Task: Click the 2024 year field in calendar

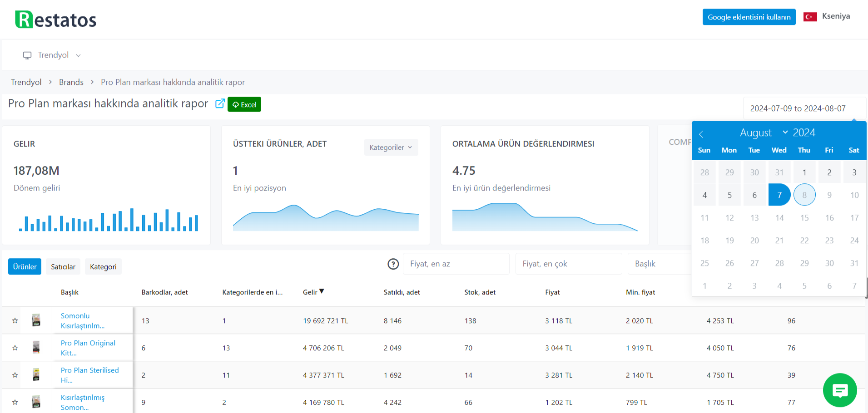Action: 804,133
